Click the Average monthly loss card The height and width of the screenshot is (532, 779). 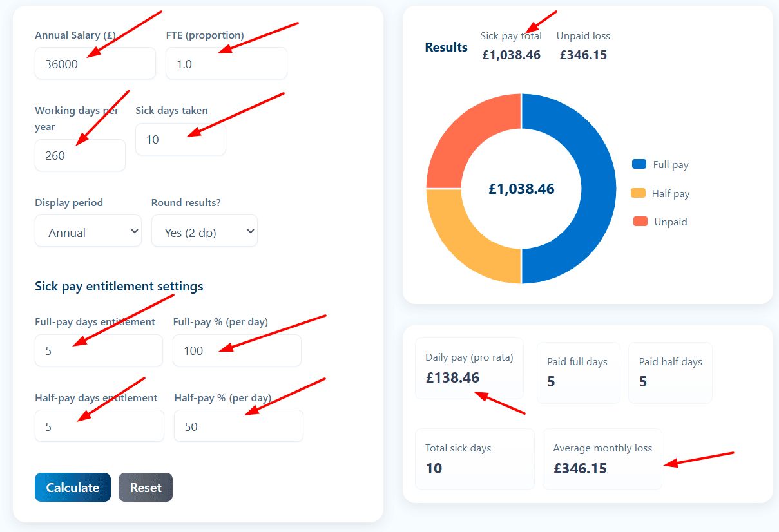601,459
